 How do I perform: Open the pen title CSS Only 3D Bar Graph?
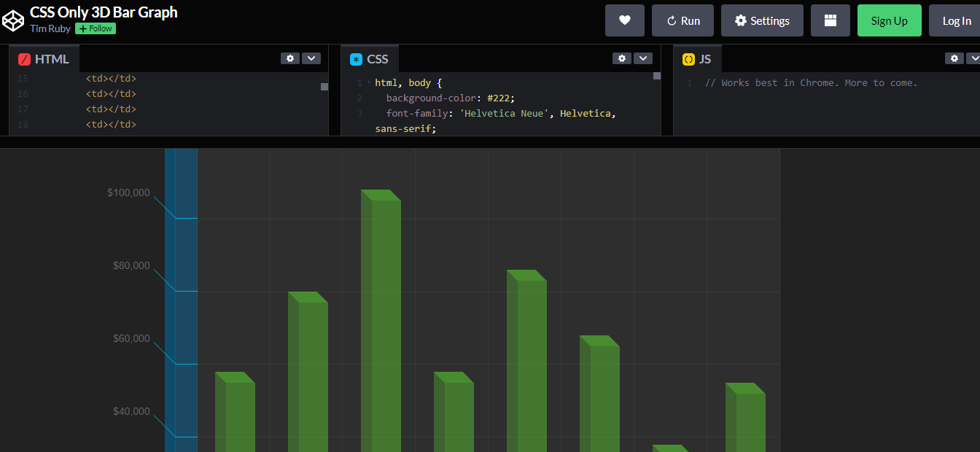tap(104, 12)
